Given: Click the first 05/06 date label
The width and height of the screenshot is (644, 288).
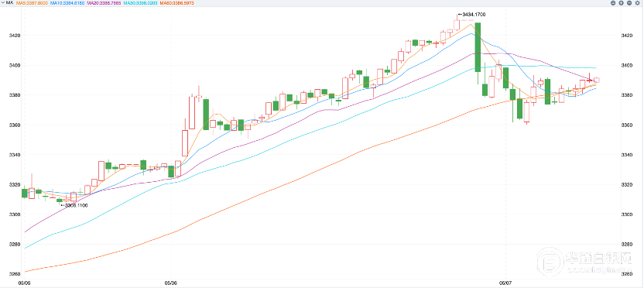Looking at the screenshot, I should [24, 283].
